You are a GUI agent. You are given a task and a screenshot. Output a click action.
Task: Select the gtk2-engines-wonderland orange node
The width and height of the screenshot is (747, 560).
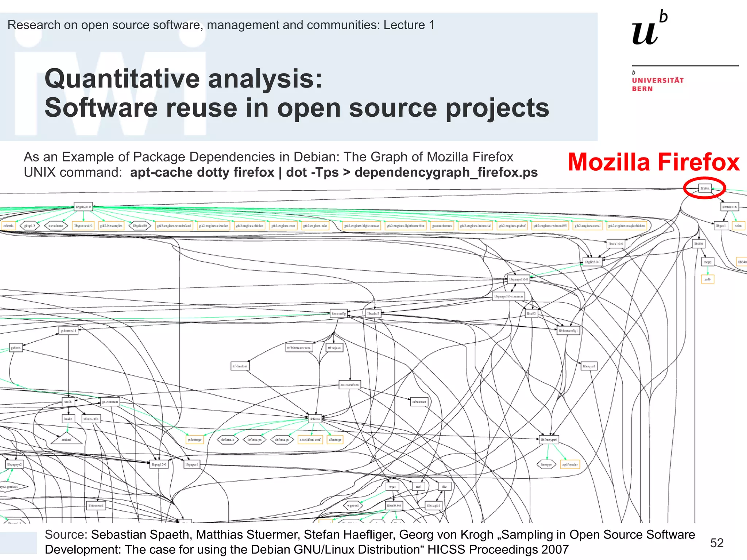point(174,226)
